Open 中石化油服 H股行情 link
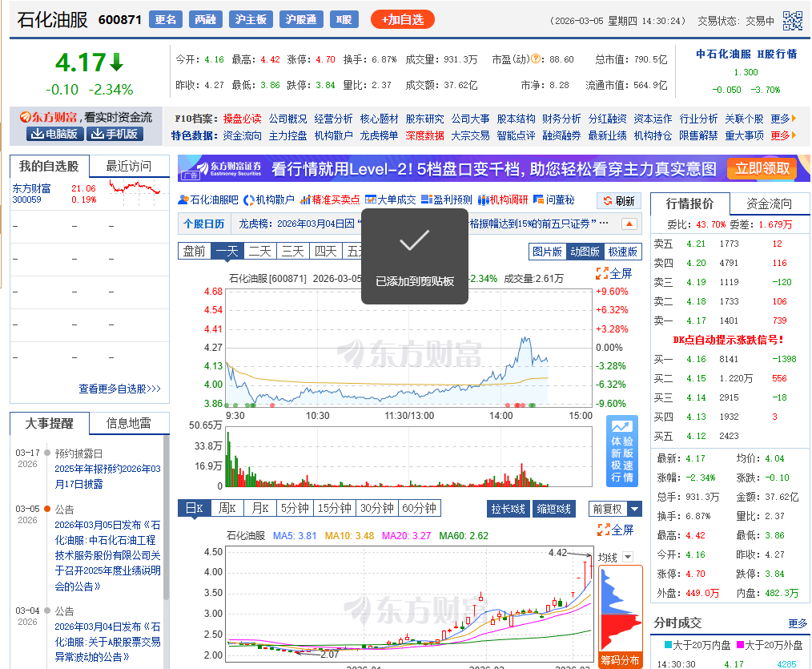This screenshot has width=812, height=669. [746, 54]
